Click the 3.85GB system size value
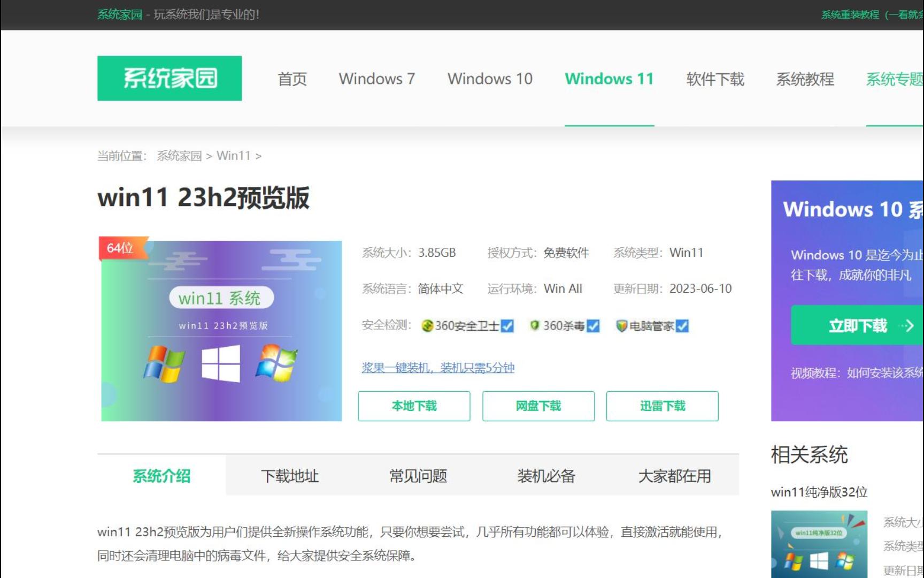This screenshot has height=578, width=924. (437, 253)
